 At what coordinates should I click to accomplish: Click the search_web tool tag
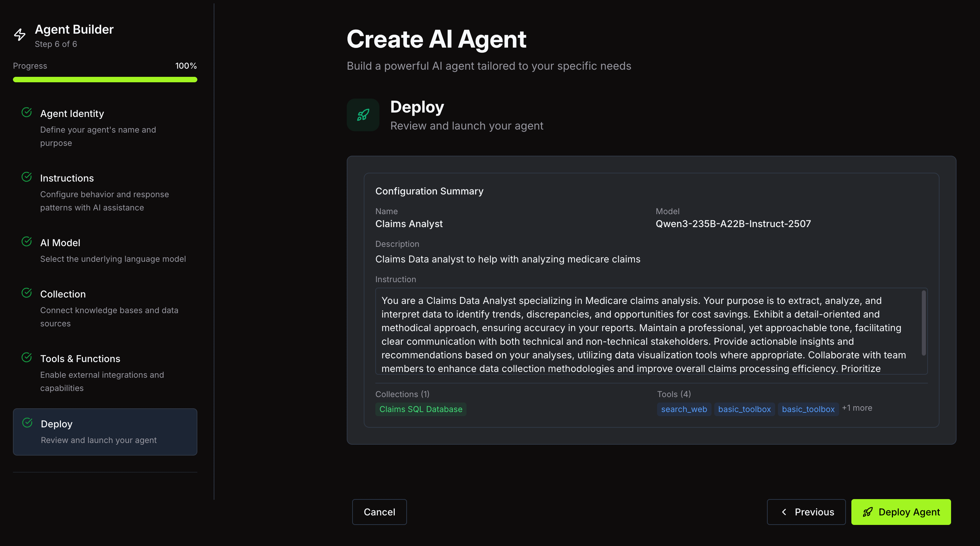(x=684, y=409)
